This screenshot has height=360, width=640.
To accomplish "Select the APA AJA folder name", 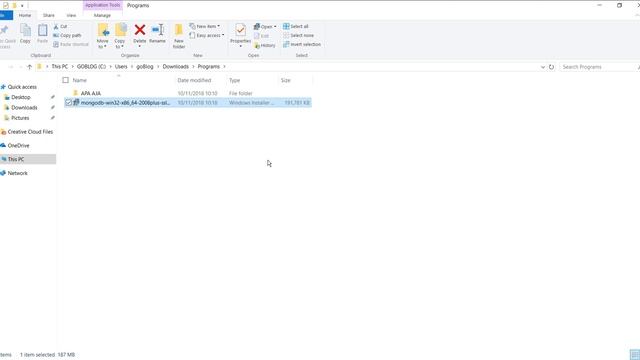I will click(91, 93).
